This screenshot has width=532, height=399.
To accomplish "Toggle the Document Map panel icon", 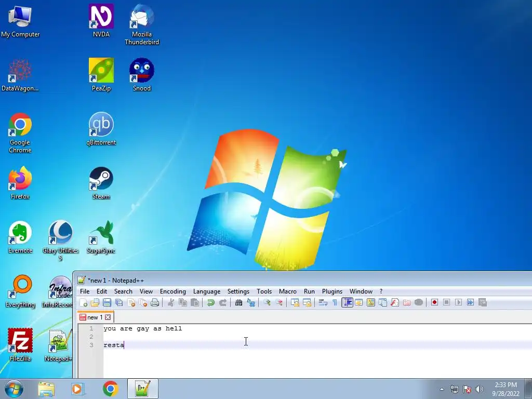I will coord(371,302).
